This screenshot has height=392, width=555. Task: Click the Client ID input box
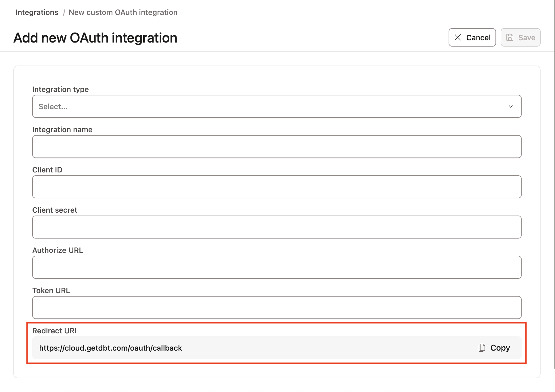click(276, 187)
